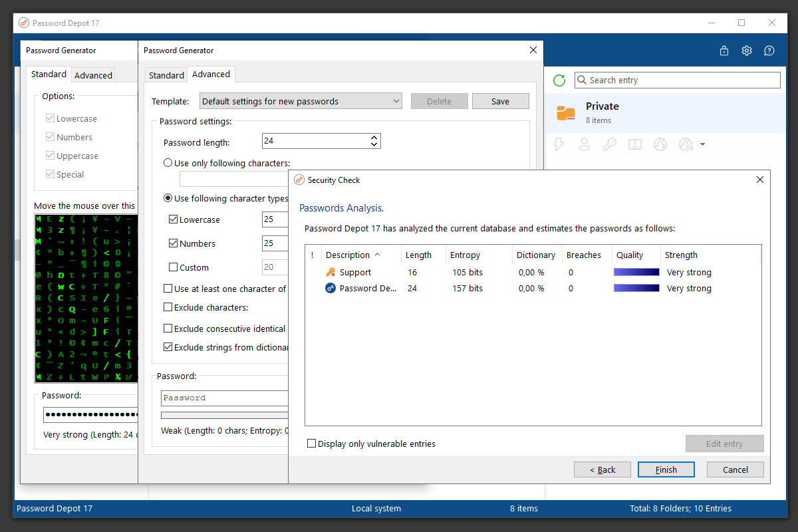The height and width of the screenshot is (532, 798).
Task: Click the Save template button
Action: [x=500, y=101]
